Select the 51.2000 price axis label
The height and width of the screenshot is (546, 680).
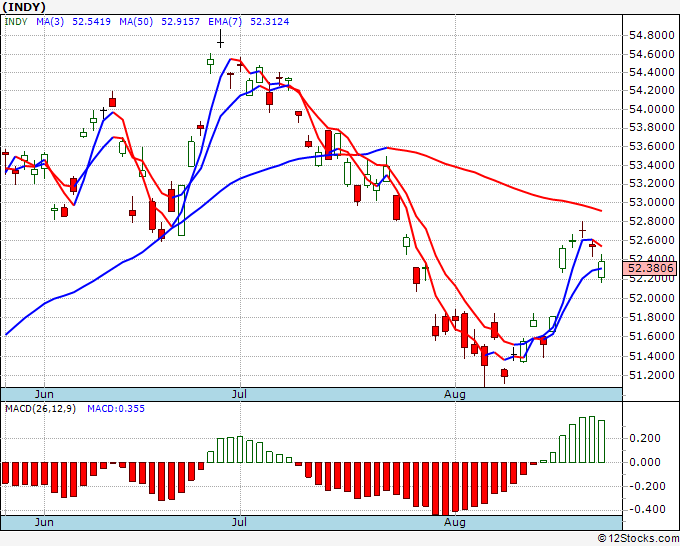pos(652,375)
